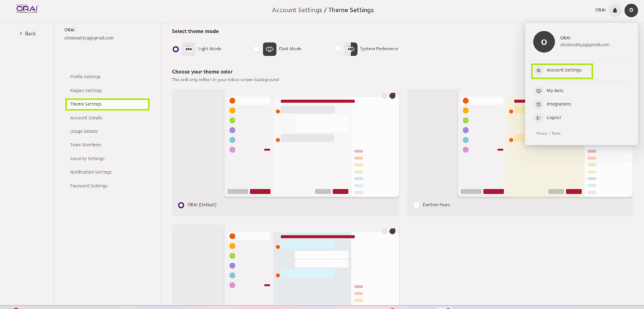The height and width of the screenshot is (309, 644).
Task: Open the notification bell
Action: click(615, 10)
